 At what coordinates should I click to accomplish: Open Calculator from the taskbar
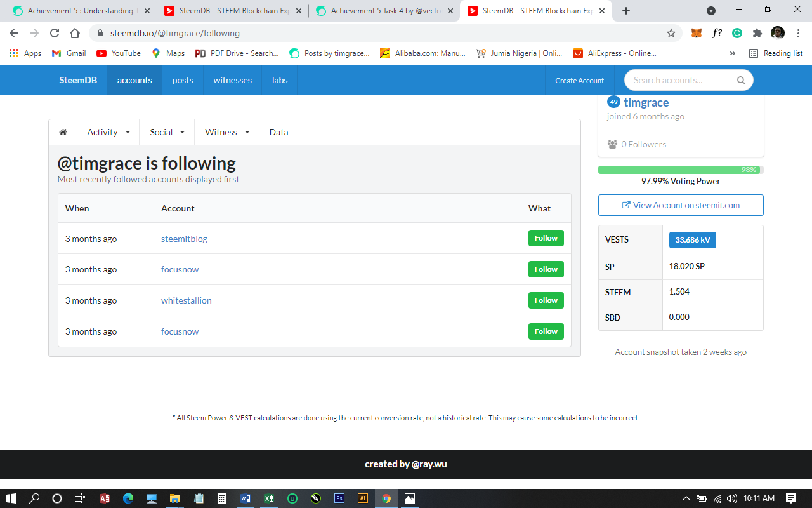point(221,498)
